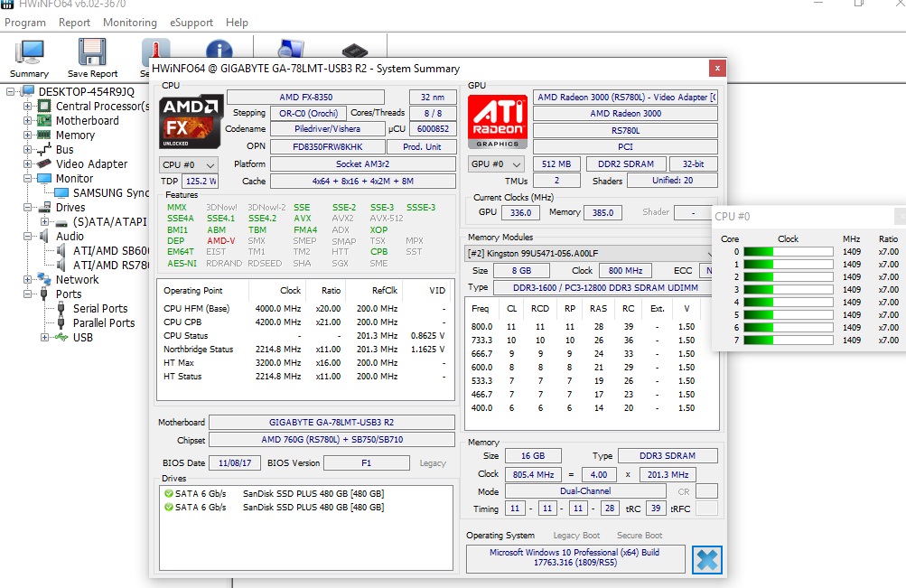Select the Memory module icon in tree
Screen dimensions: 906x588
[44, 135]
